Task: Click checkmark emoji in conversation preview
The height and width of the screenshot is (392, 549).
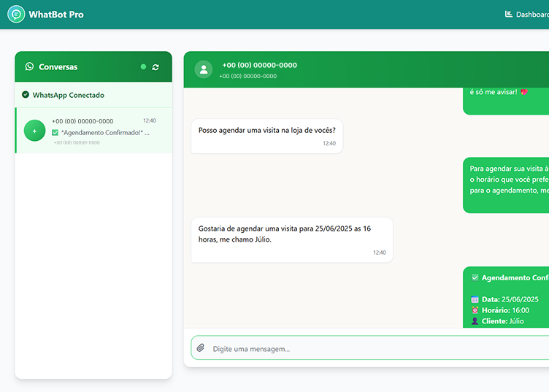Action: tap(55, 133)
